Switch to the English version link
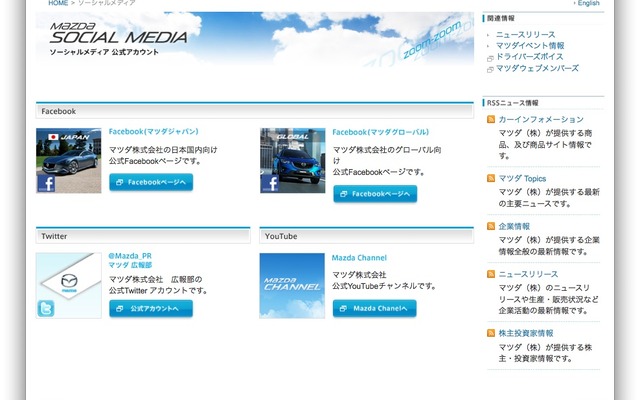640x400 pixels. coord(589,3)
